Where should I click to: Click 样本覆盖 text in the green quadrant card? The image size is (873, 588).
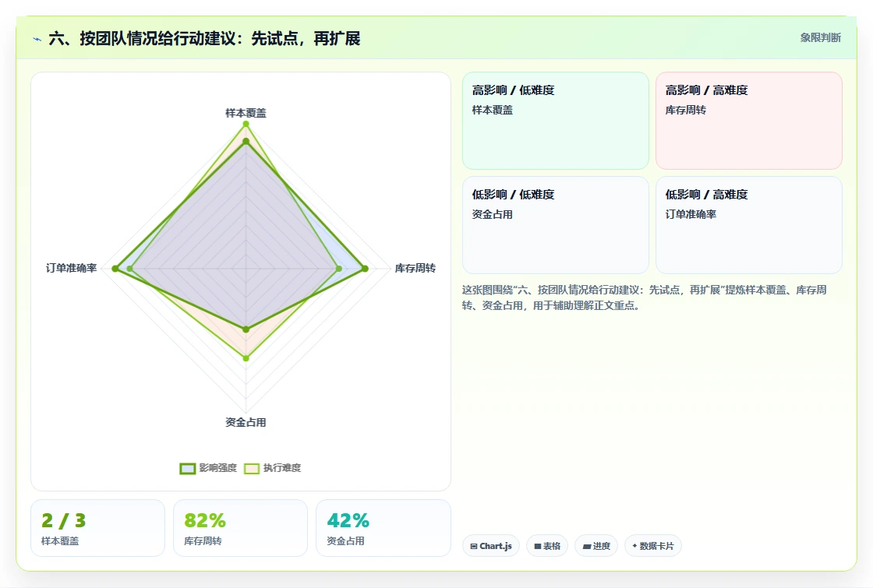coord(492,110)
